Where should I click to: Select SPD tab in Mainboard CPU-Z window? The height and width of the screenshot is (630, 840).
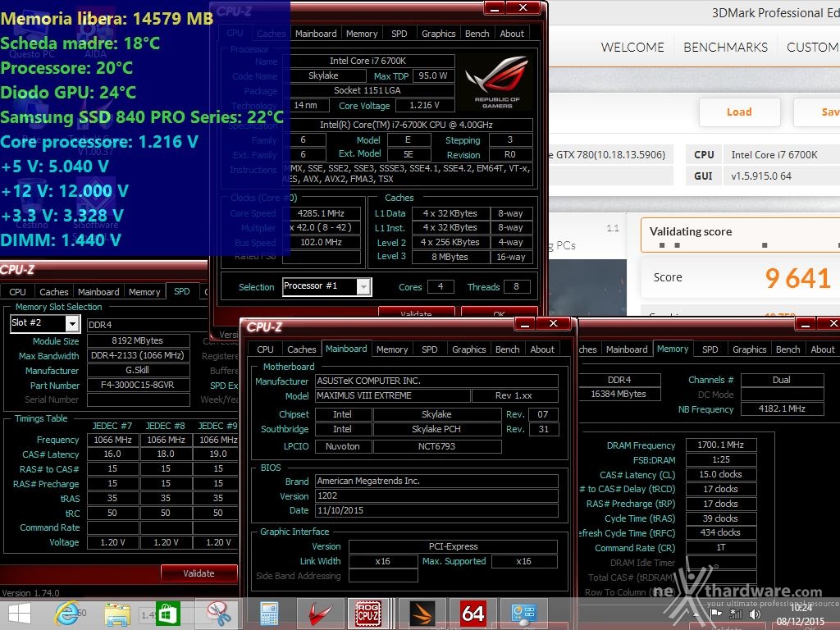click(x=430, y=349)
